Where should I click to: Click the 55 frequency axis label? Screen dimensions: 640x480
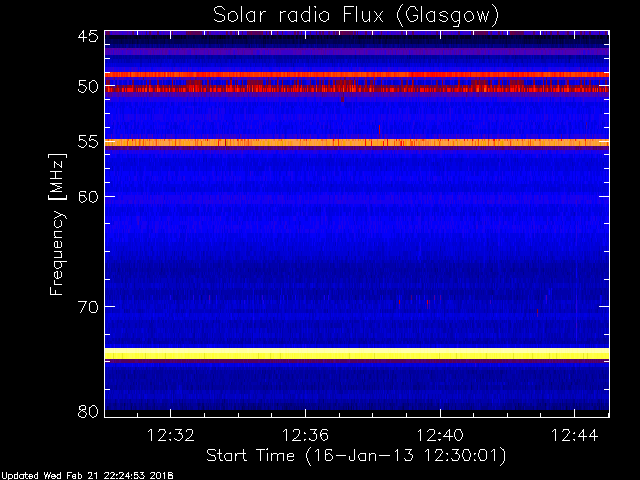click(88, 142)
